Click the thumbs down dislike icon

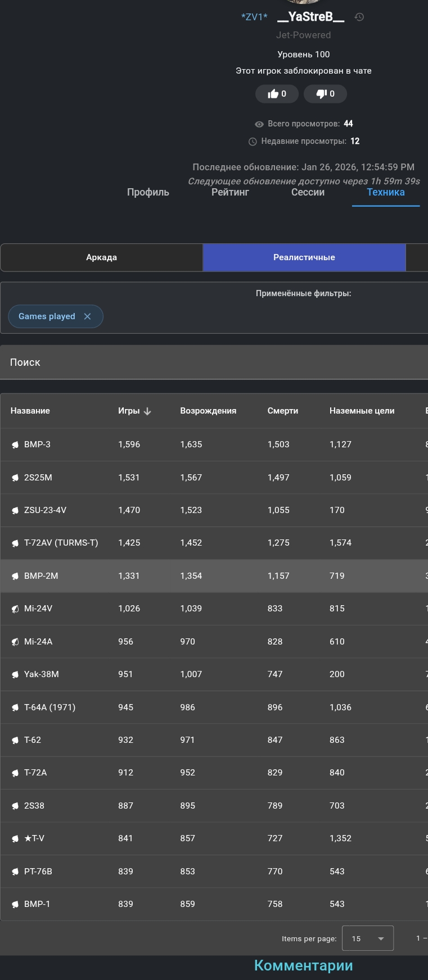pyautogui.click(x=322, y=94)
